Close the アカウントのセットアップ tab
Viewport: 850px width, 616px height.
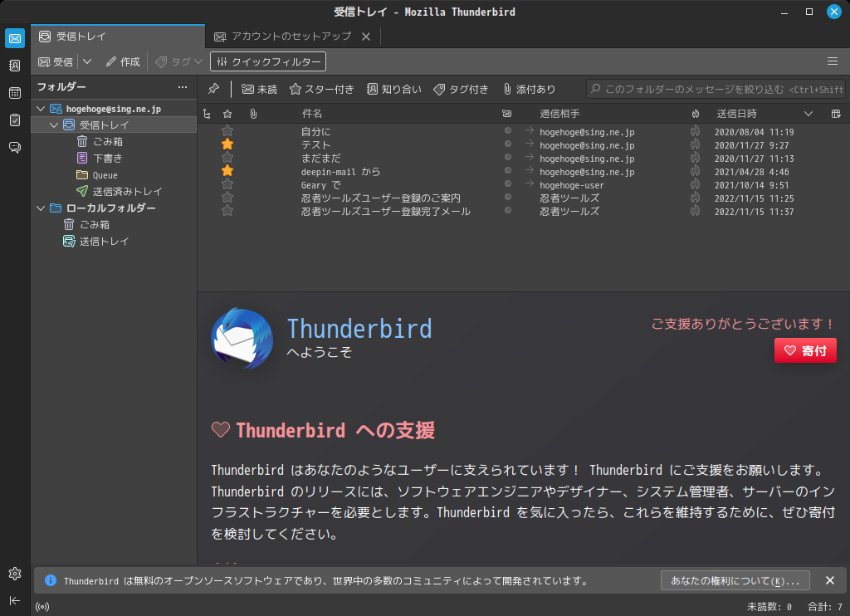[366, 37]
